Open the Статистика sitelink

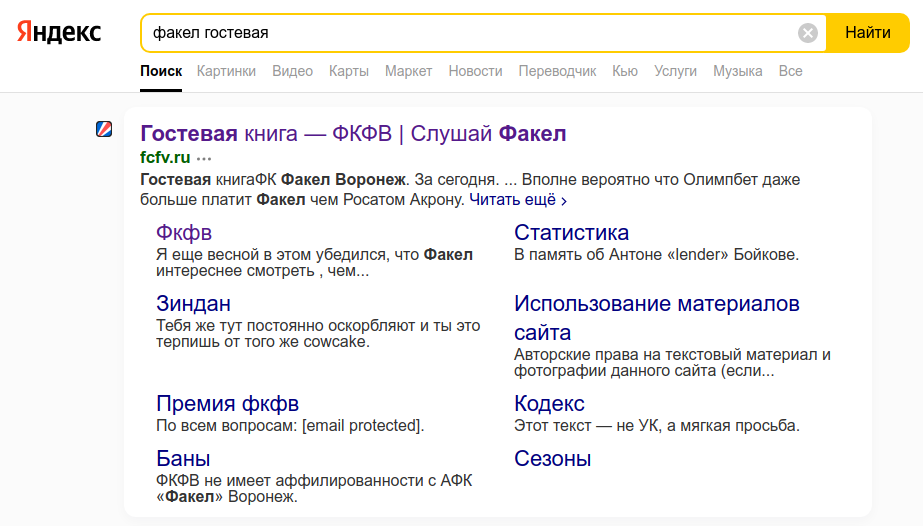pos(571,232)
